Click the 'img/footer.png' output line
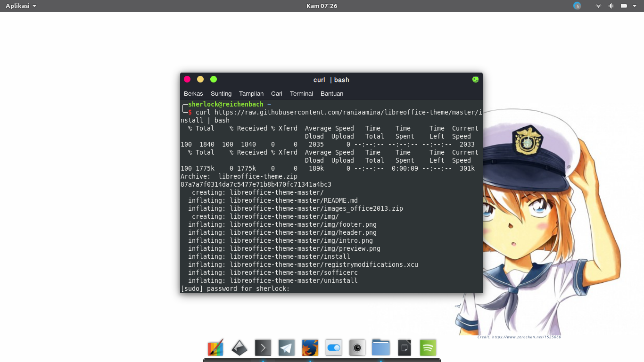 point(282,224)
